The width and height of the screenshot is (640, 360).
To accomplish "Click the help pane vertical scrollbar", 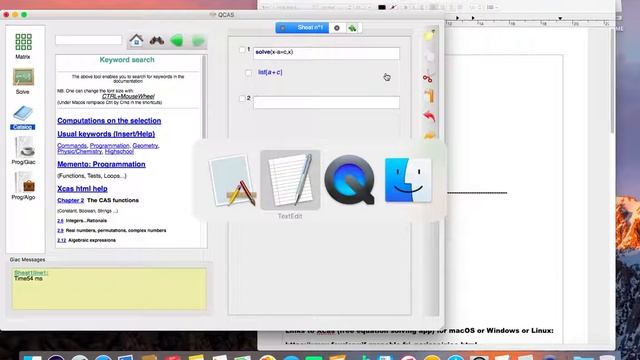I will tap(204, 97).
